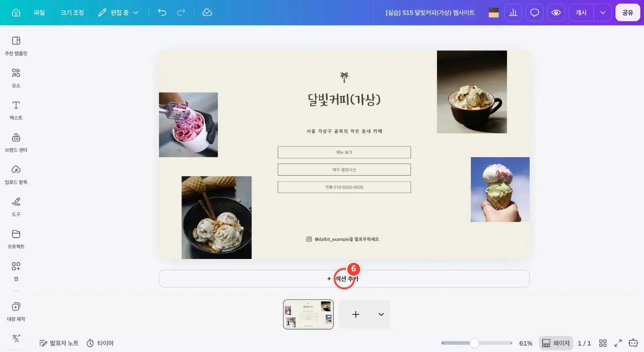
Task: Adjust the zoom slider handle
Action: (x=475, y=343)
